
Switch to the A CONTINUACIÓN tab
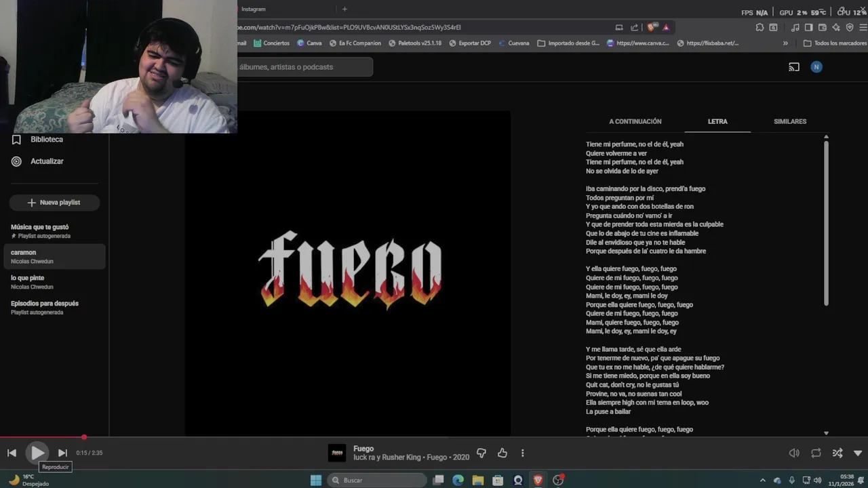point(635,121)
